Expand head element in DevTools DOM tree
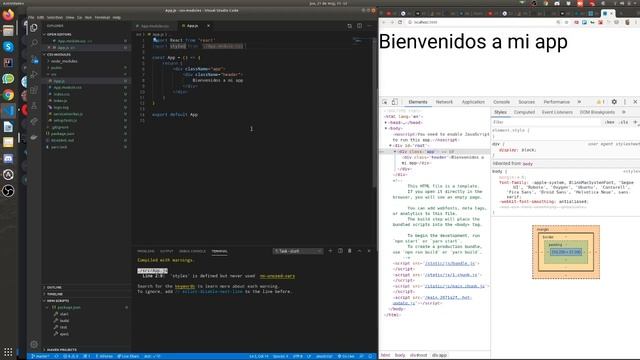Image resolution: width=640 pixels, height=360 pixels. [x=386, y=122]
